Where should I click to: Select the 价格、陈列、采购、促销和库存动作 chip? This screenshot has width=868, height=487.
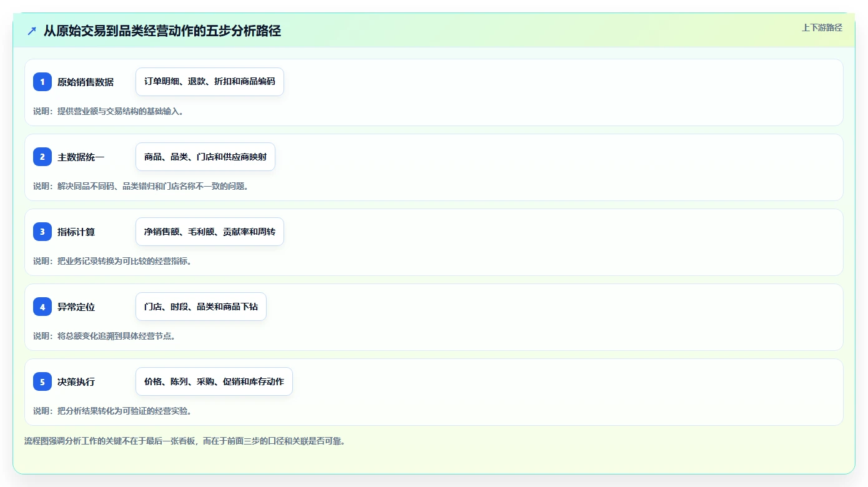tap(214, 381)
